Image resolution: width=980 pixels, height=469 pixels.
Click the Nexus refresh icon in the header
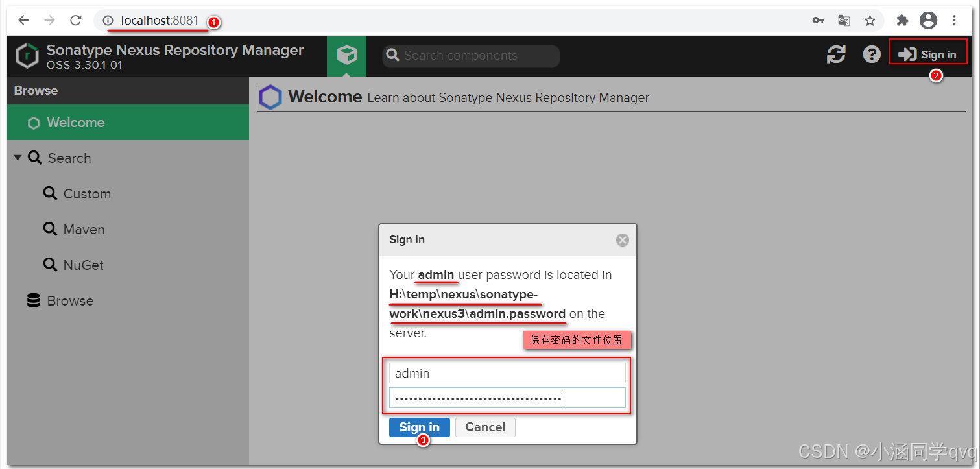(x=836, y=54)
